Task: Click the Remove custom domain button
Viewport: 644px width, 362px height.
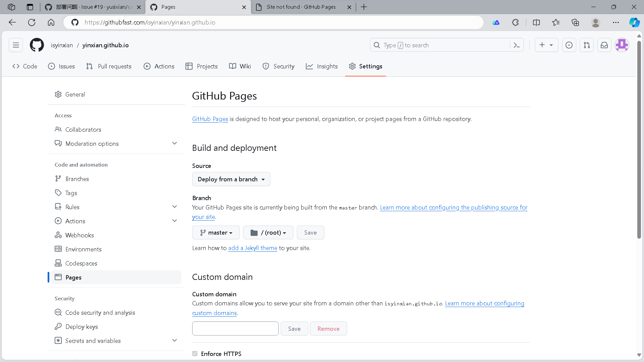Action: click(328, 329)
